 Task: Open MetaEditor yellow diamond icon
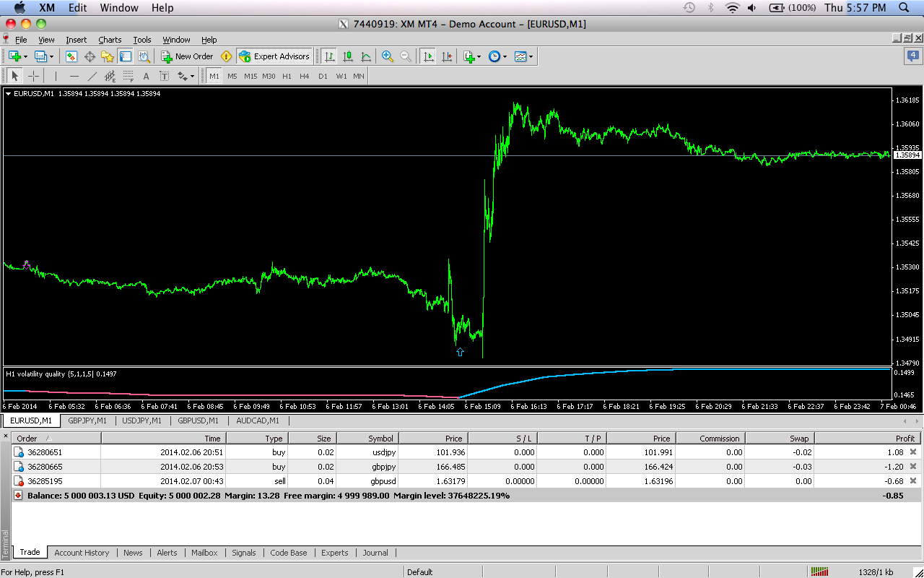coord(227,56)
